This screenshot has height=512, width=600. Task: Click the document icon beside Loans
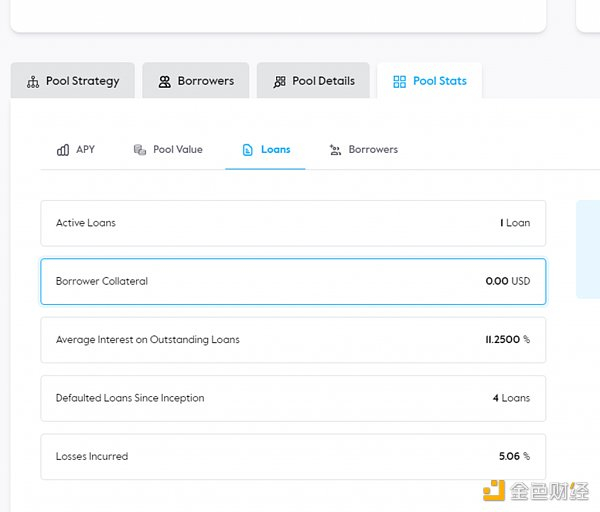tap(248, 150)
